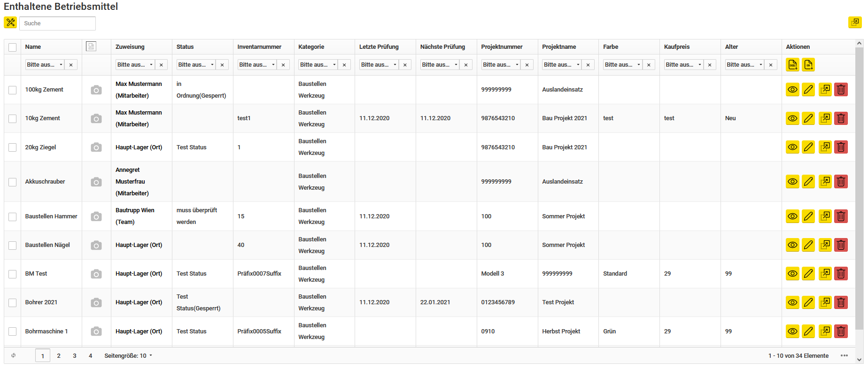Click the image column header icon
The image size is (868, 370).
pos(91,46)
